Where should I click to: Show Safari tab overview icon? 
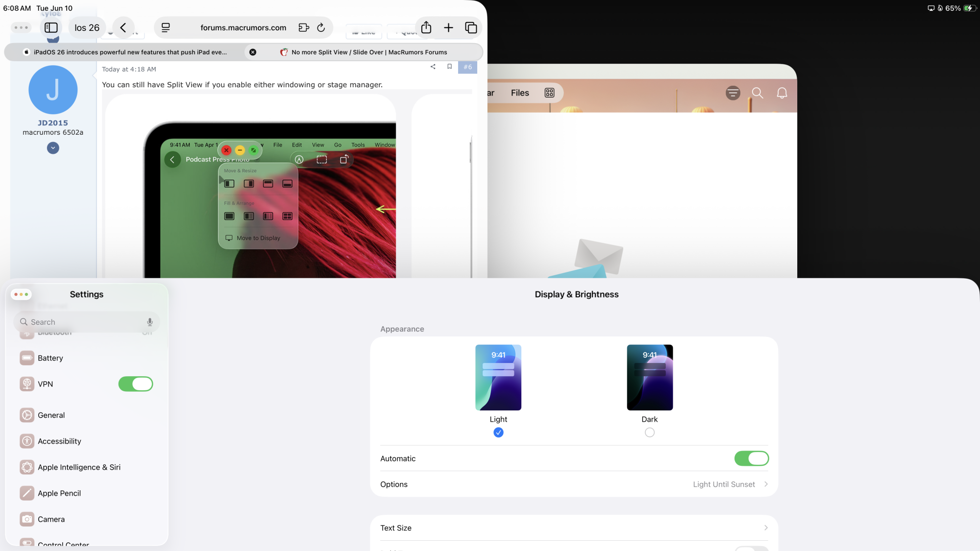coord(471,28)
